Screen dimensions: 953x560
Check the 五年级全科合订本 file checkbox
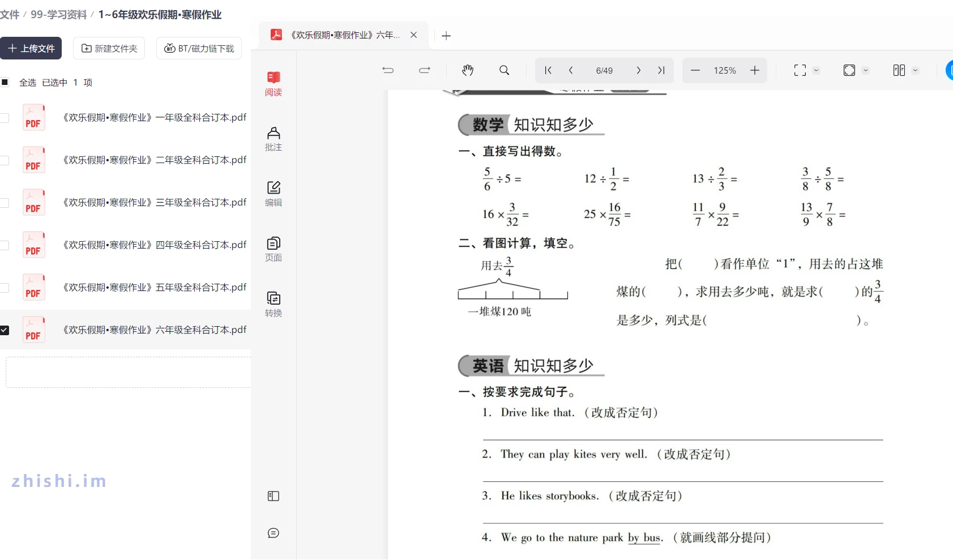coord(5,288)
